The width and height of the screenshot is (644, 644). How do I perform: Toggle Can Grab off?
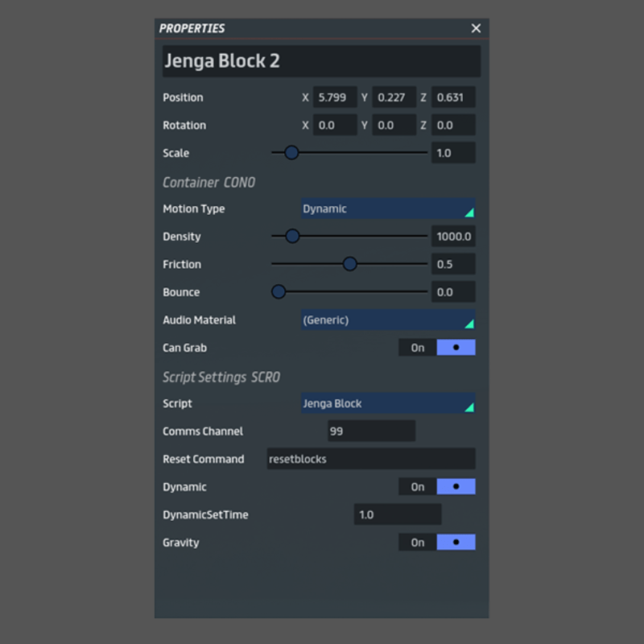pos(456,347)
